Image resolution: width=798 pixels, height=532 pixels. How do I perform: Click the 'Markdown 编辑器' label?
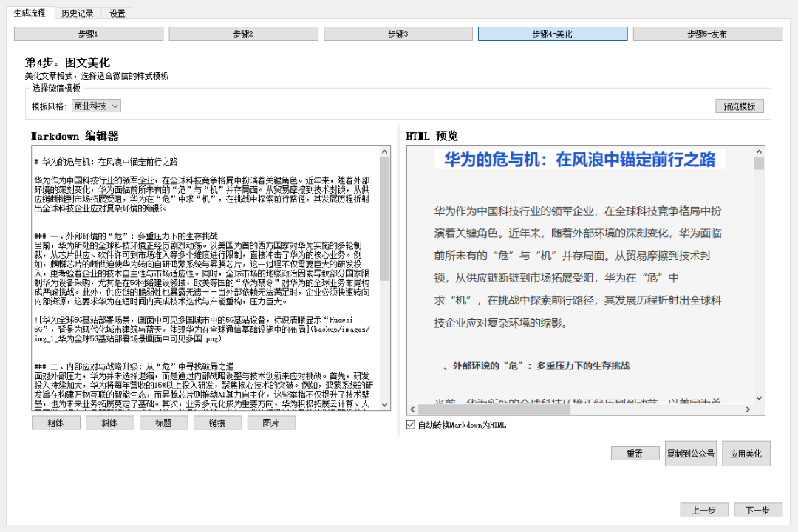[75, 136]
